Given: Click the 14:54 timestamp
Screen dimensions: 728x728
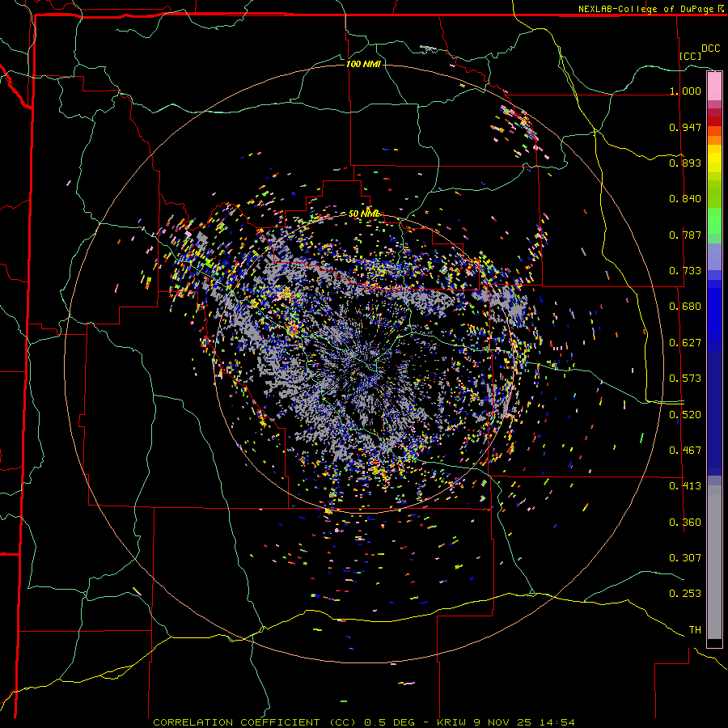Looking at the screenshot, I should pos(557,722).
